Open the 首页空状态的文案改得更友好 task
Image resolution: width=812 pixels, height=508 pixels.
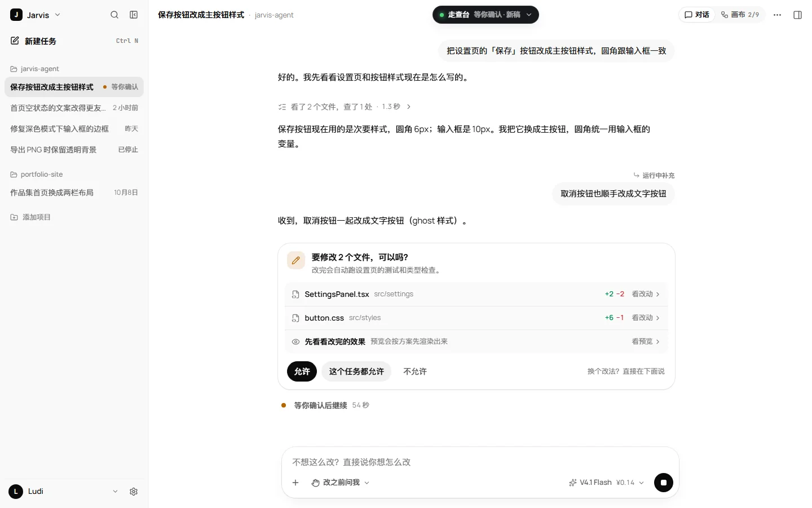[x=74, y=108]
